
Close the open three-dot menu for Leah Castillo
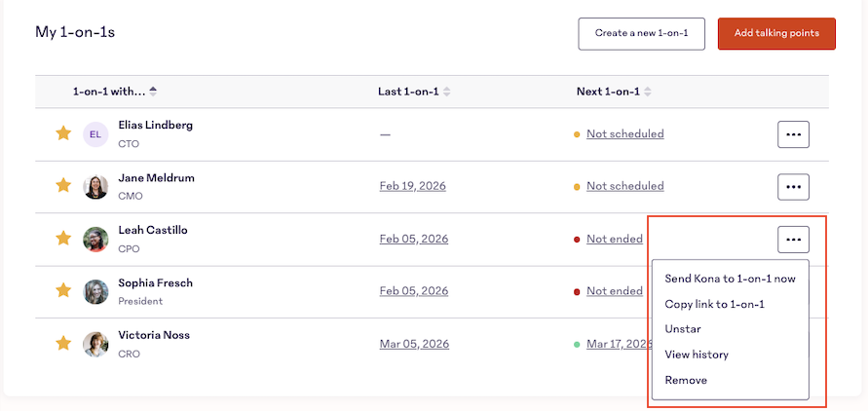pyautogui.click(x=793, y=239)
